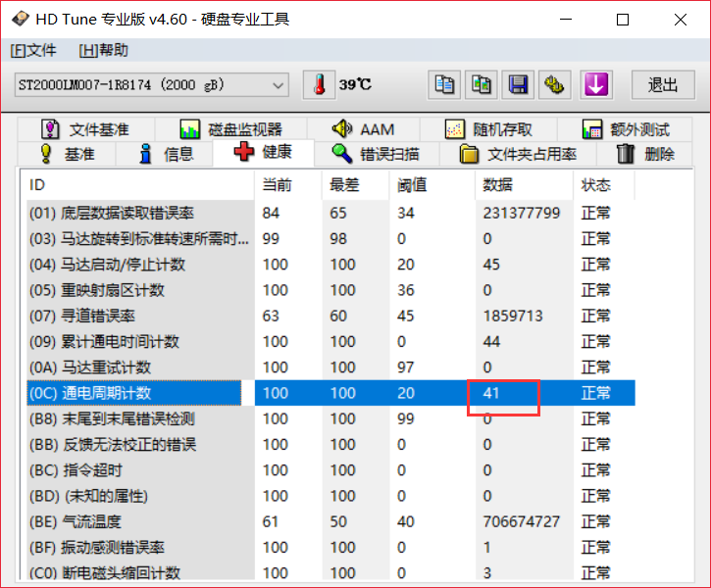Click data value 41 in 通电周期计数 row
Image resolution: width=711 pixels, height=588 pixels.
tap(491, 393)
